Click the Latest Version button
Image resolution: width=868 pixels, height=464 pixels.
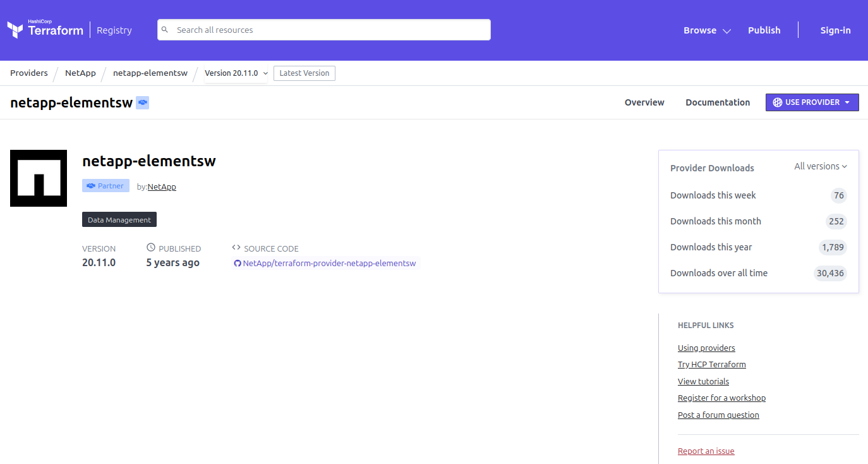pos(304,73)
